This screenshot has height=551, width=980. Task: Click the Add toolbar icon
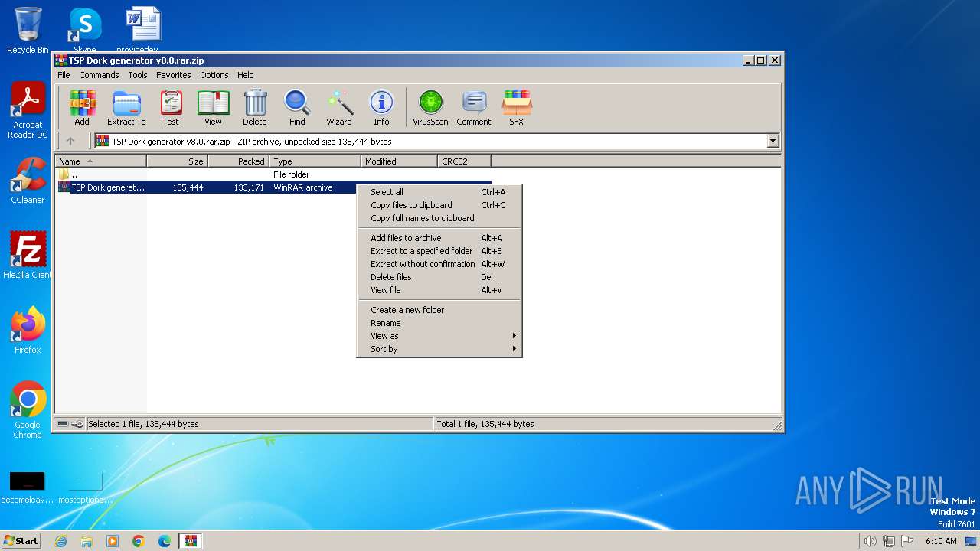(82, 107)
